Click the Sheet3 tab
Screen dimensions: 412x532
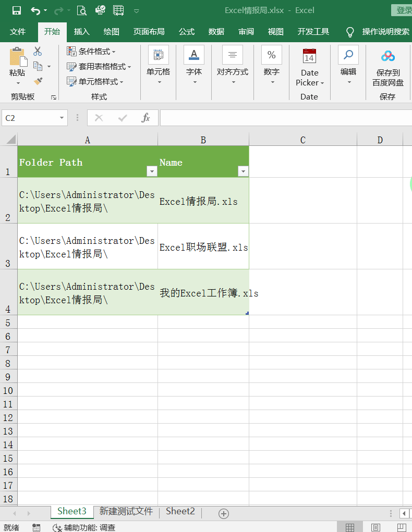[72, 511]
